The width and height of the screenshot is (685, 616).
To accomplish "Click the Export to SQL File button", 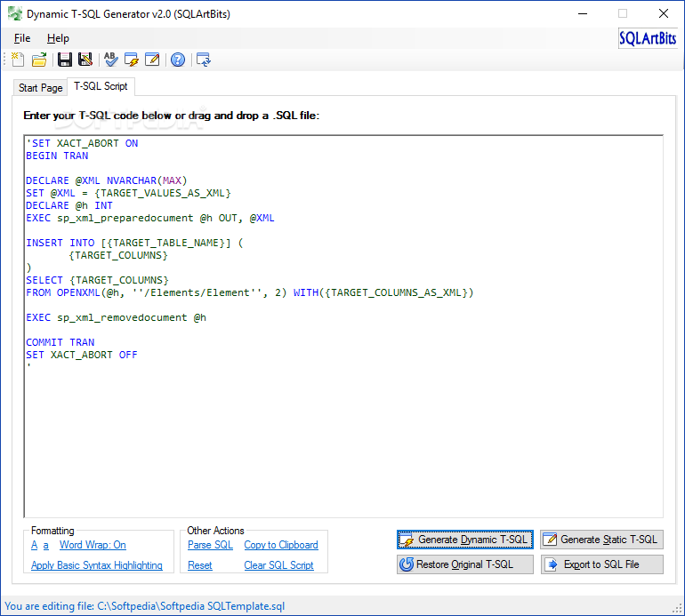I will [602, 564].
